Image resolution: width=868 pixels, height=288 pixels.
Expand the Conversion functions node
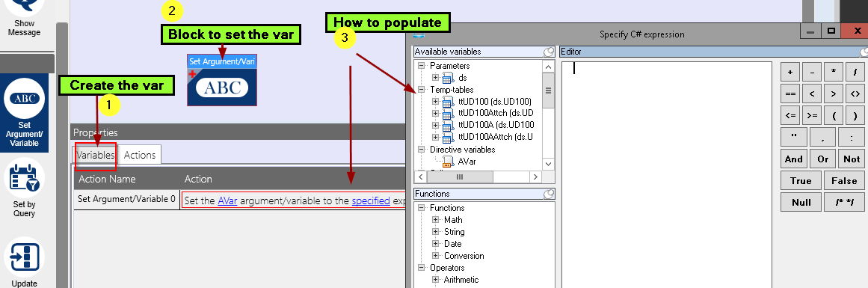click(x=436, y=256)
